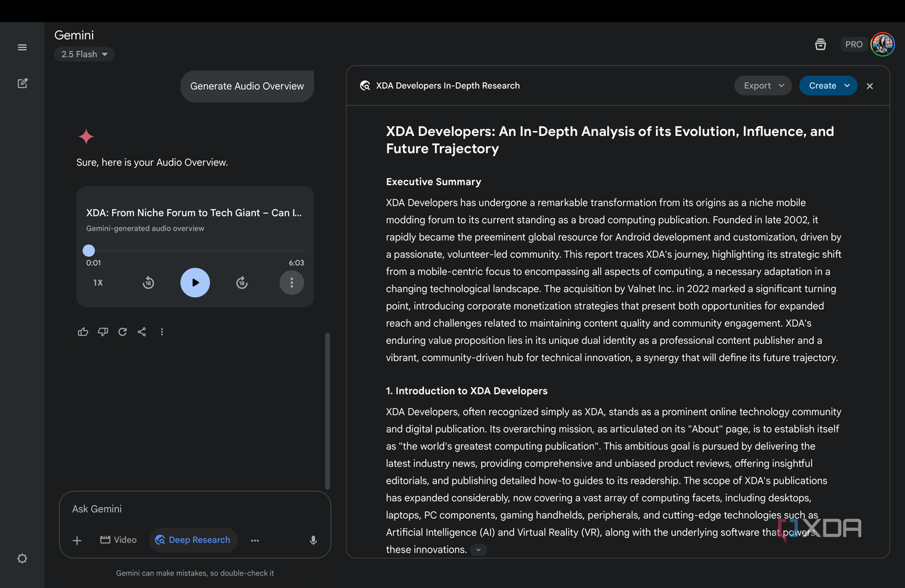Click the PRO badge
Viewport: 905px width, 588px height.
pyautogui.click(x=854, y=44)
